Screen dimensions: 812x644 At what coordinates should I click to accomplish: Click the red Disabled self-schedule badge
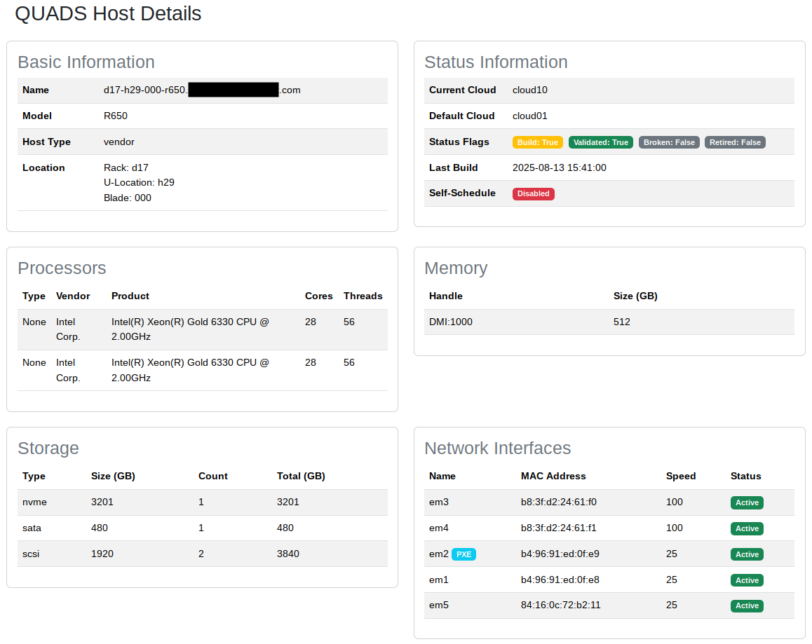(x=533, y=193)
